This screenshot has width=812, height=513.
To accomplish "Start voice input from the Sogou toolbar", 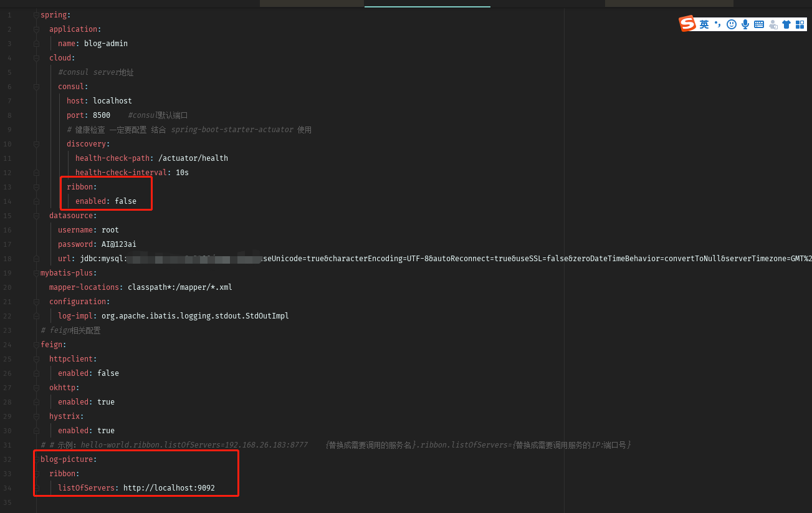I will 745,24.
